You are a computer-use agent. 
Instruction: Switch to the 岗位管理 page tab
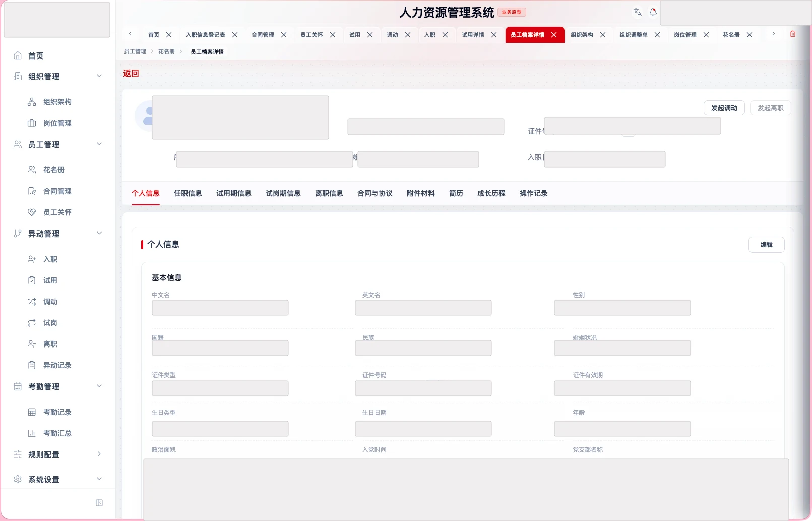click(685, 35)
